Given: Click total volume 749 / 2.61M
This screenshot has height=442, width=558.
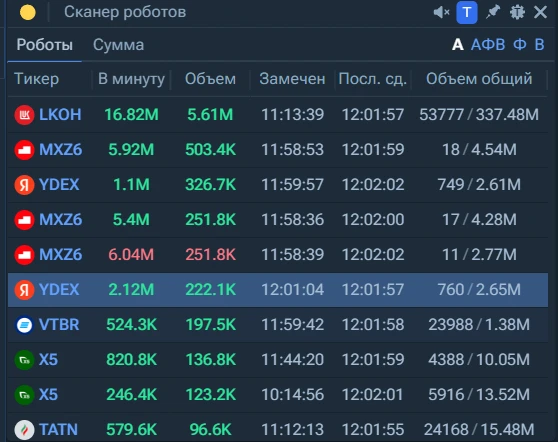Looking at the screenshot, I should 479,184.
